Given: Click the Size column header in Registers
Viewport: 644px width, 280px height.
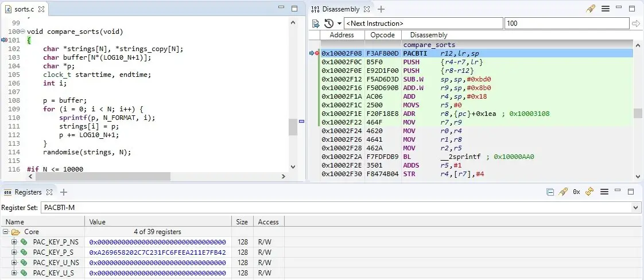Looking at the screenshot, I should tap(242, 221).
